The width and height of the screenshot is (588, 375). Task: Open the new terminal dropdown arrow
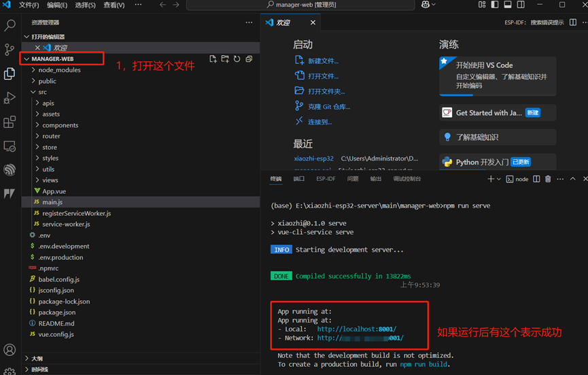[x=499, y=179]
